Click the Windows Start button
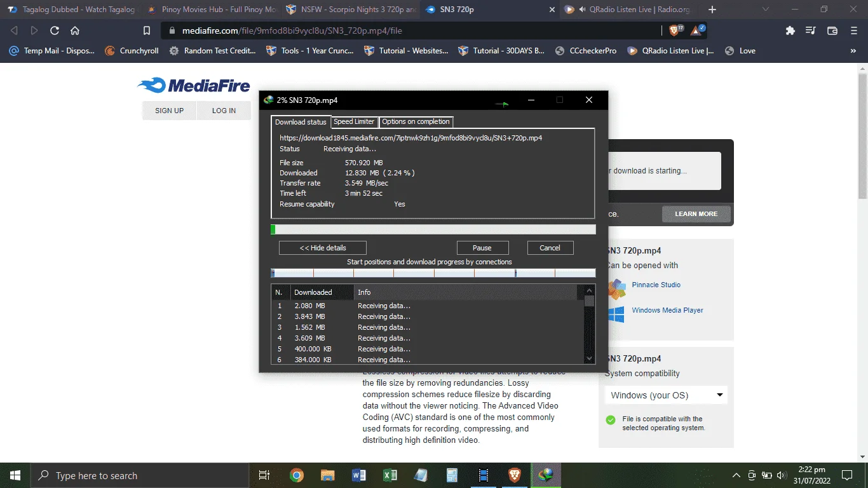Viewport: 868px width, 488px height. pyautogui.click(x=15, y=475)
